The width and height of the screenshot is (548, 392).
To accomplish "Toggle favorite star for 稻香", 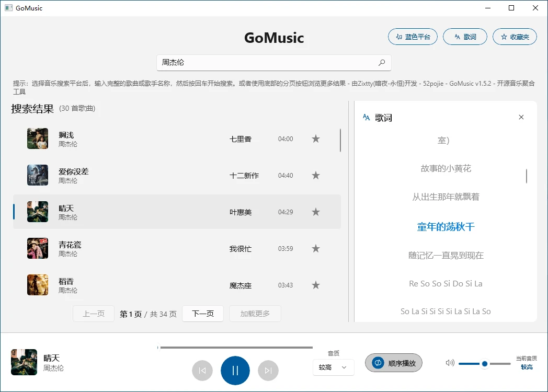I will pos(316,285).
